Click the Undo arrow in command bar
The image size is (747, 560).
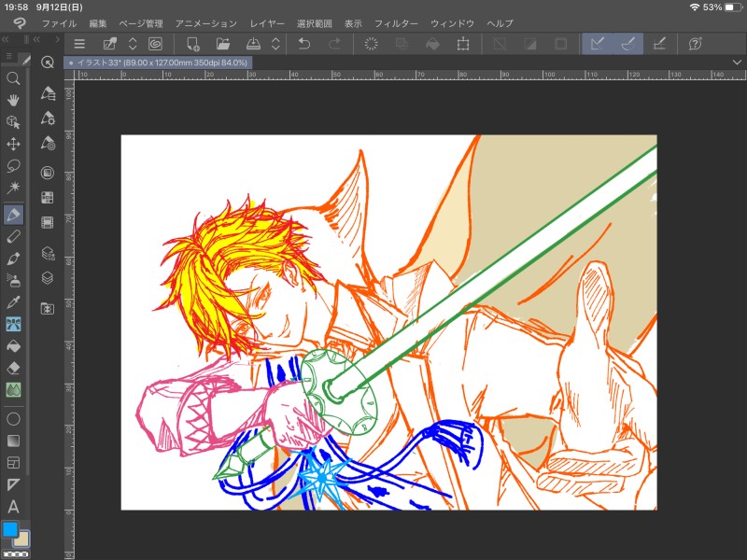(x=303, y=44)
